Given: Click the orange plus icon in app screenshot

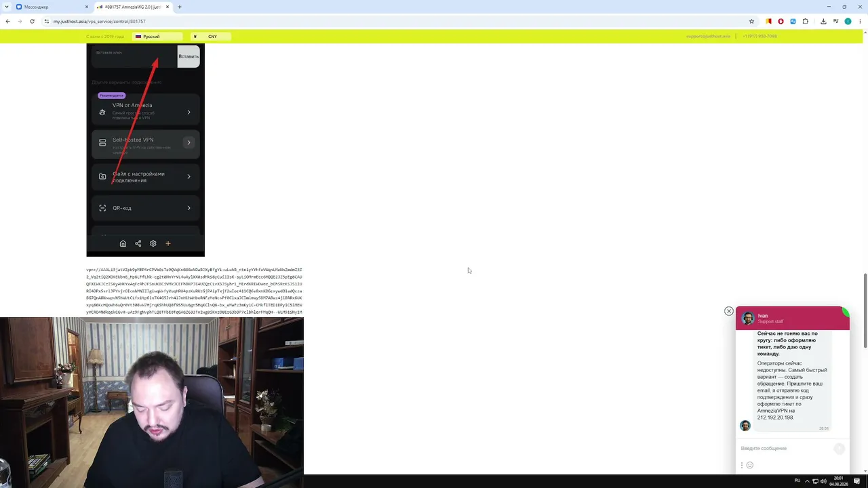Looking at the screenshot, I should (168, 243).
